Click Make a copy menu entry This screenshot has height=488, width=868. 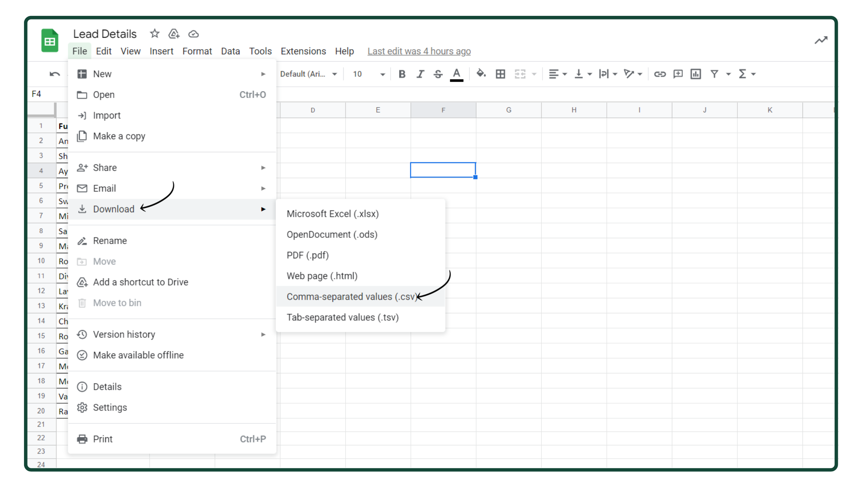(119, 136)
